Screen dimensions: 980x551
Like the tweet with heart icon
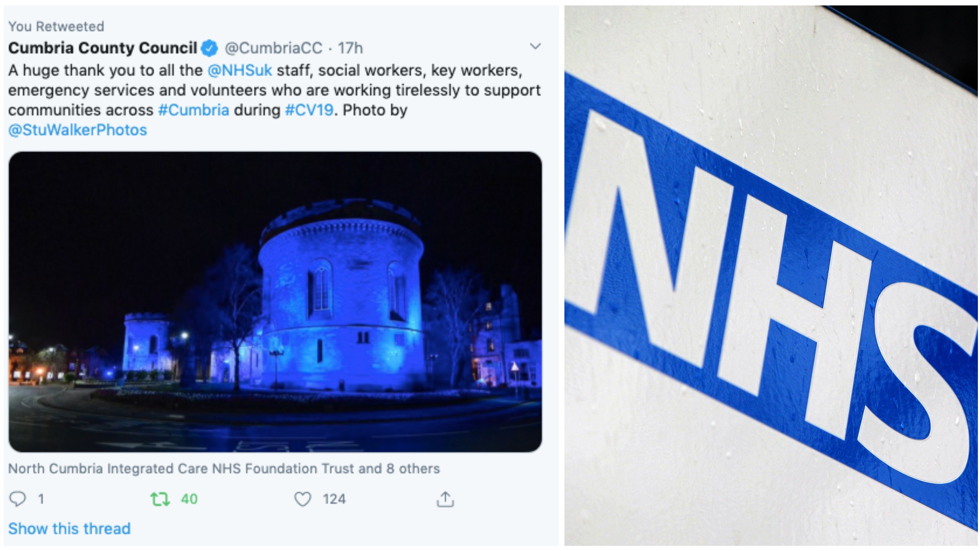tap(303, 499)
